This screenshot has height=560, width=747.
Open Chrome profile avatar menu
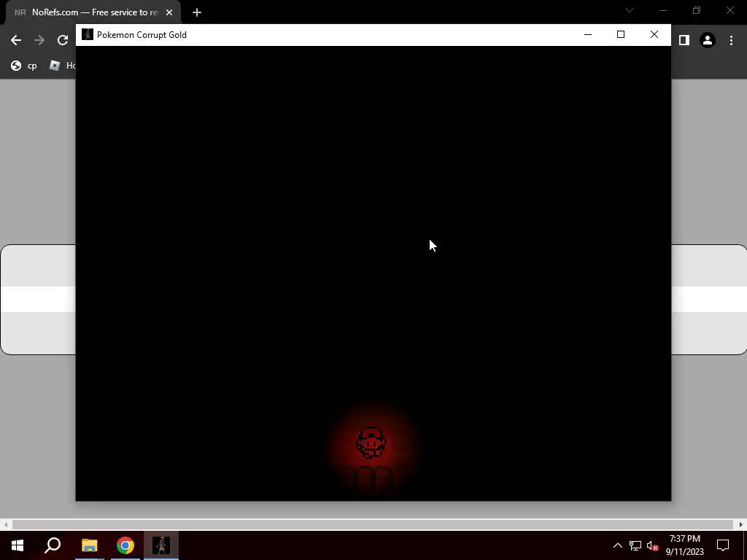click(708, 41)
